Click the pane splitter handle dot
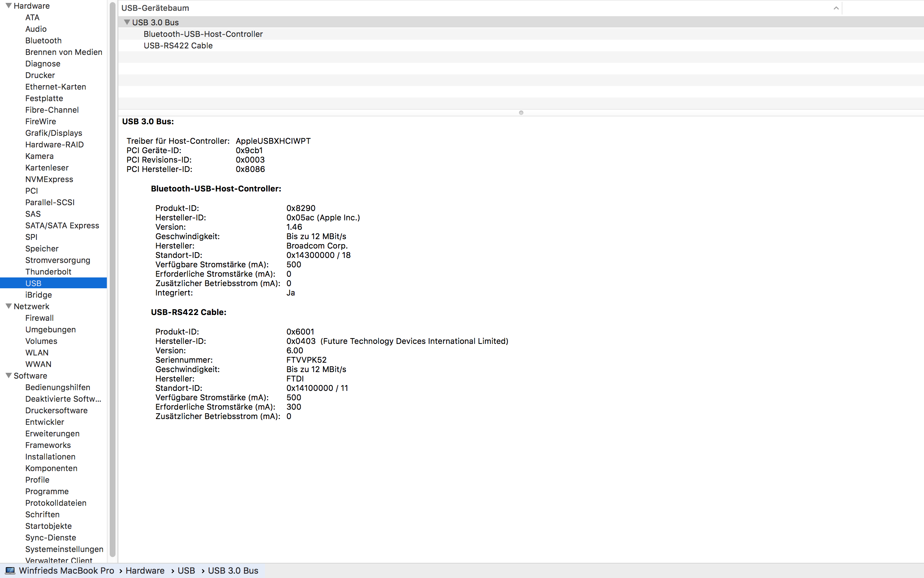The height and width of the screenshot is (578, 924). (x=521, y=113)
